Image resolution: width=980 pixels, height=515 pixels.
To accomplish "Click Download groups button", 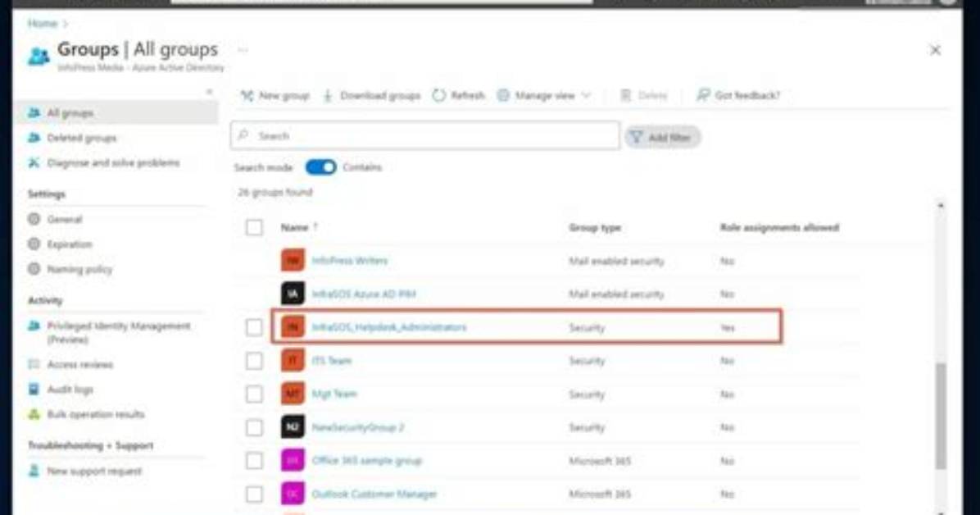I will [x=371, y=95].
